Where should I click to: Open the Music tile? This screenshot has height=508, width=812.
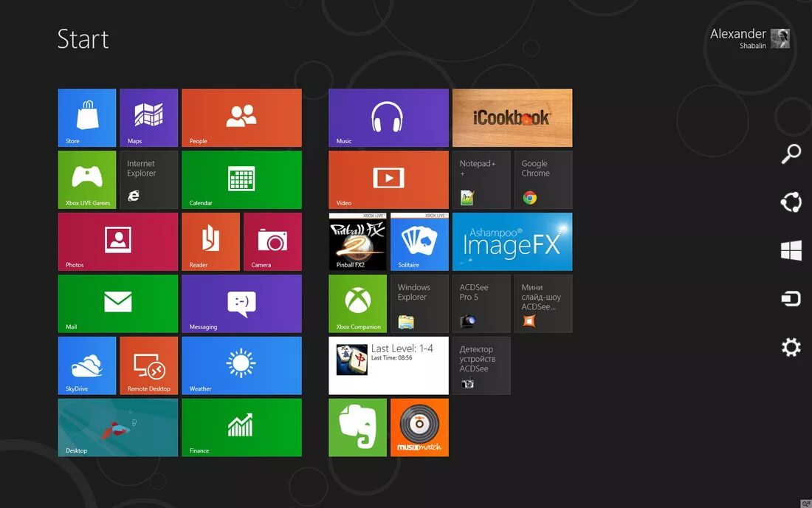tap(388, 117)
